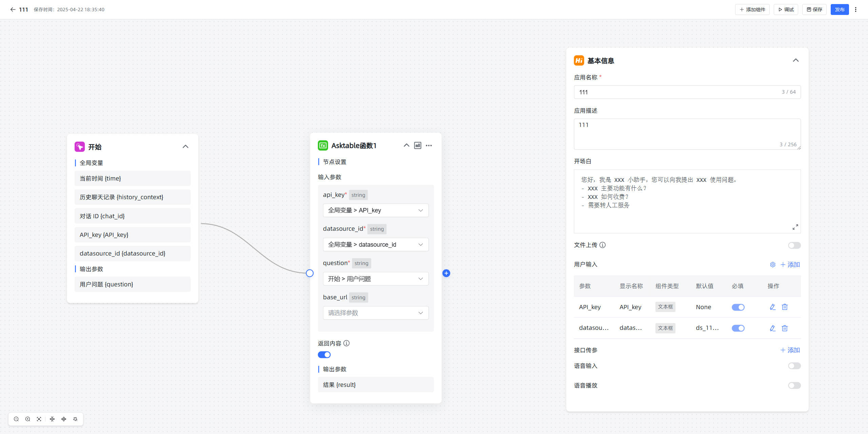Click the 应用名称 input field

click(x=678, y=92)
